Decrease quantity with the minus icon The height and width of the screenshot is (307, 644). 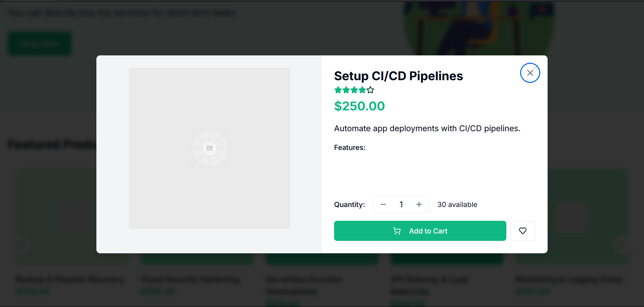tap(383, 204)
